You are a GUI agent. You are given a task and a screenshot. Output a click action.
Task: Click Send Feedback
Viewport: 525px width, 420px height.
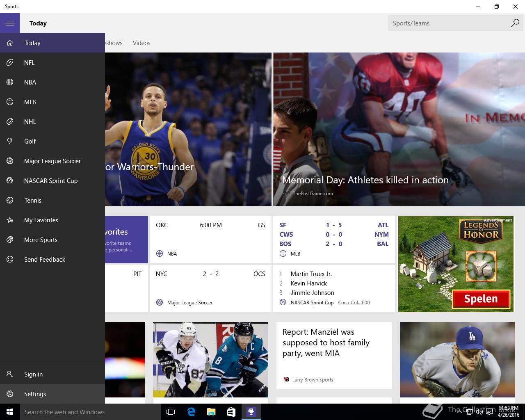52,259
